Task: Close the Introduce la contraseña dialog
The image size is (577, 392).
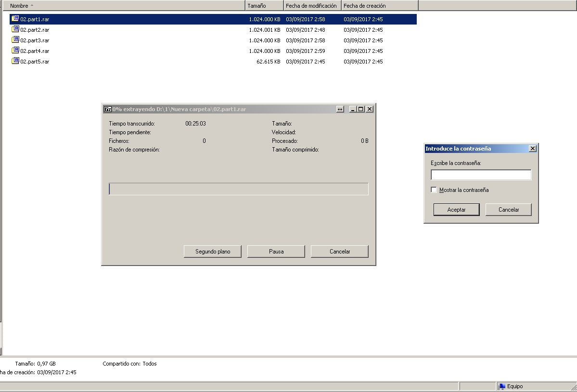Action: pos(532,149)
